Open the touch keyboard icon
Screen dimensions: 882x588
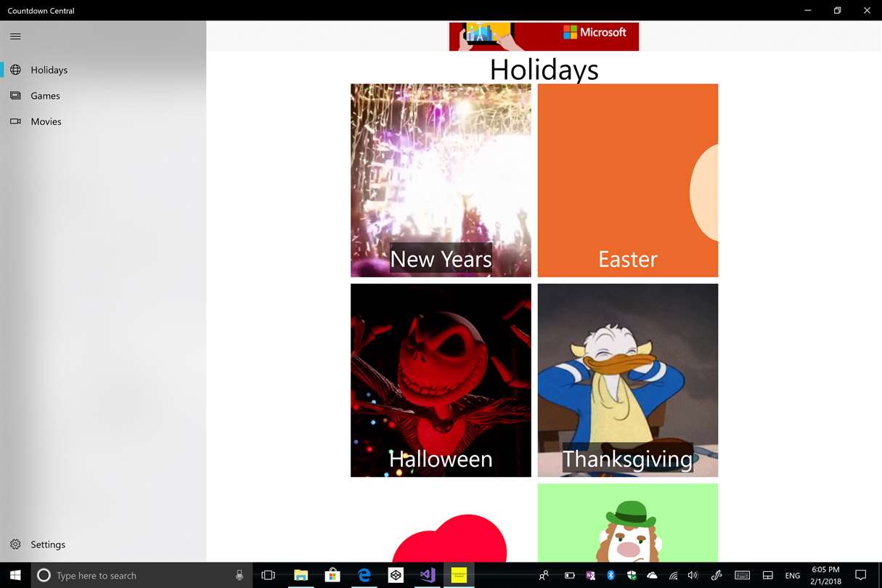pos(742,575)
